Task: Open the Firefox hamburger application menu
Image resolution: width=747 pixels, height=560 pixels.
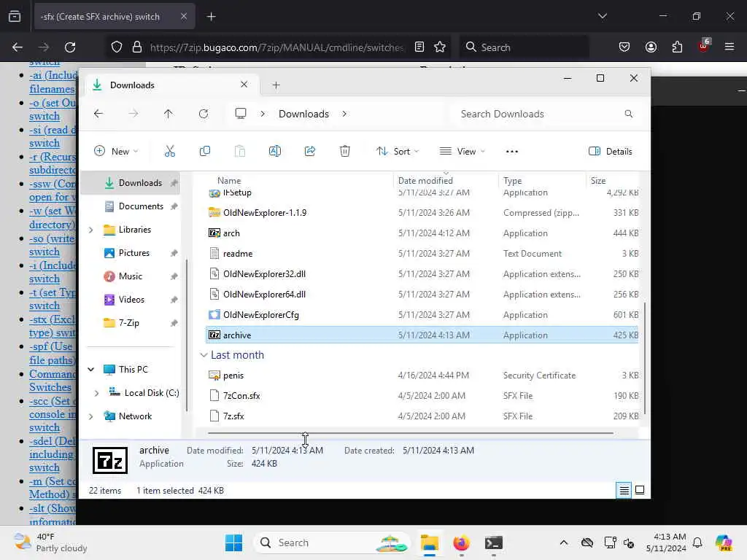Action: pos(729,47)
